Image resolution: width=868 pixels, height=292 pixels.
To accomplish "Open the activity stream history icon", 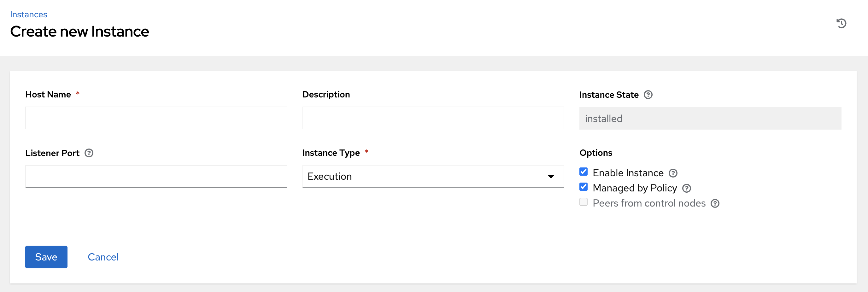I will 841,23.
